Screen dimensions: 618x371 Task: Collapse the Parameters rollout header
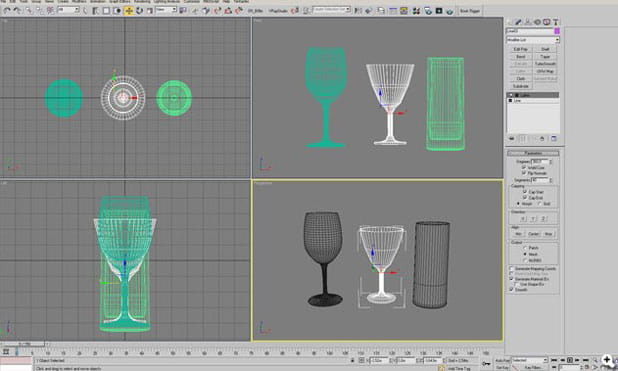point(533,153)
